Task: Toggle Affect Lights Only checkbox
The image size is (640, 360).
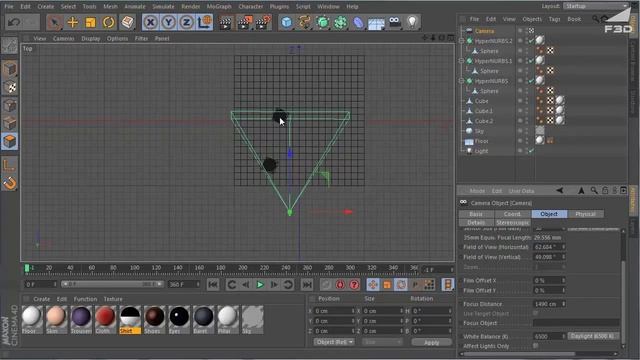Action: pyautogui.click(x=536, y=346)
